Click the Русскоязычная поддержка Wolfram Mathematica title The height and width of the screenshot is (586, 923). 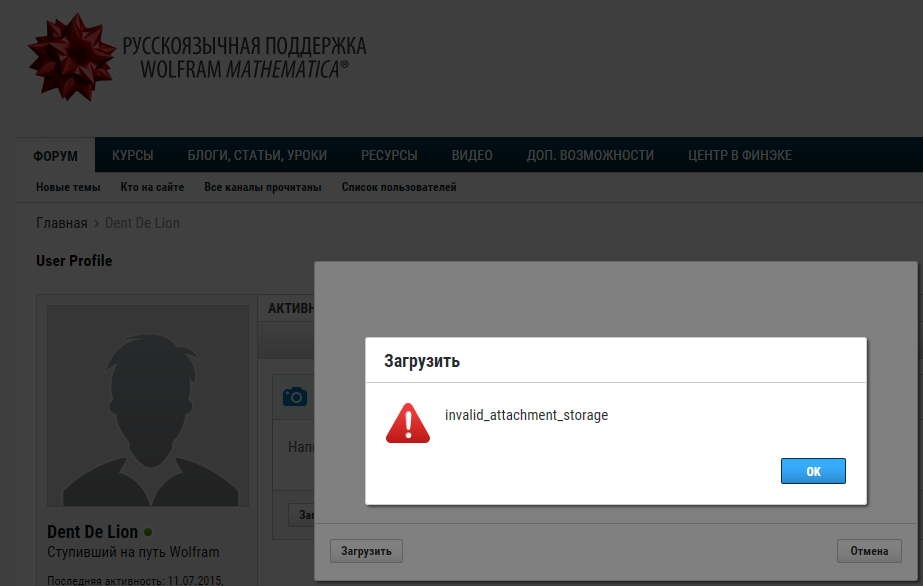[x=244, y=57]
